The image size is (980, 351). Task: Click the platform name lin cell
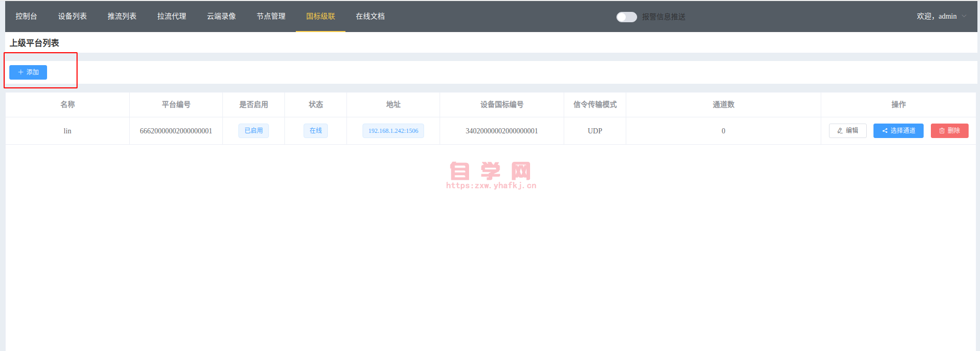click(67, 131)
